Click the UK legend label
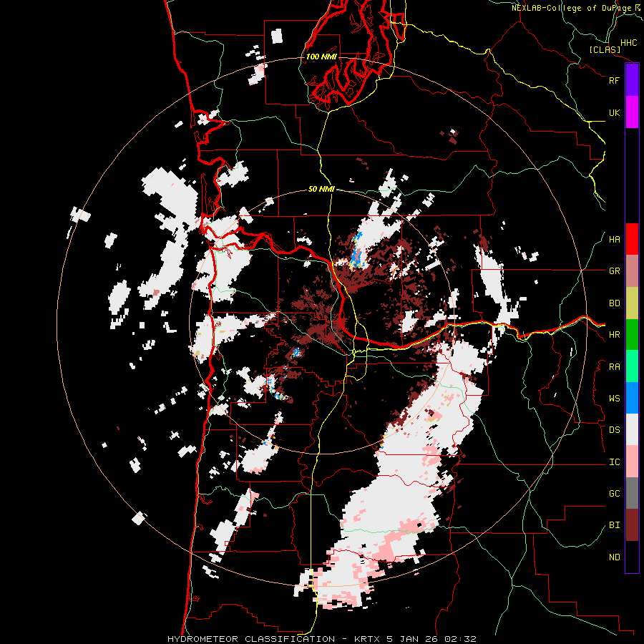The height and width of the screenshot is (644, 644). pyautogui.click(x=614, y=112)
